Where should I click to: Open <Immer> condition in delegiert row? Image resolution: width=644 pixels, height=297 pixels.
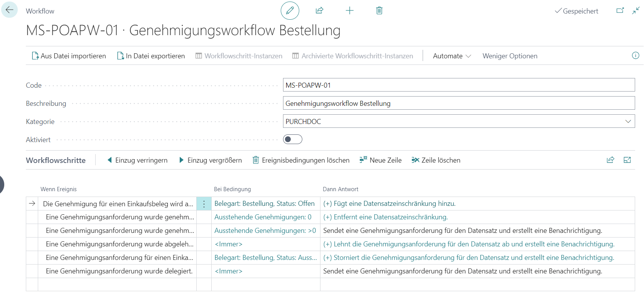229,271
